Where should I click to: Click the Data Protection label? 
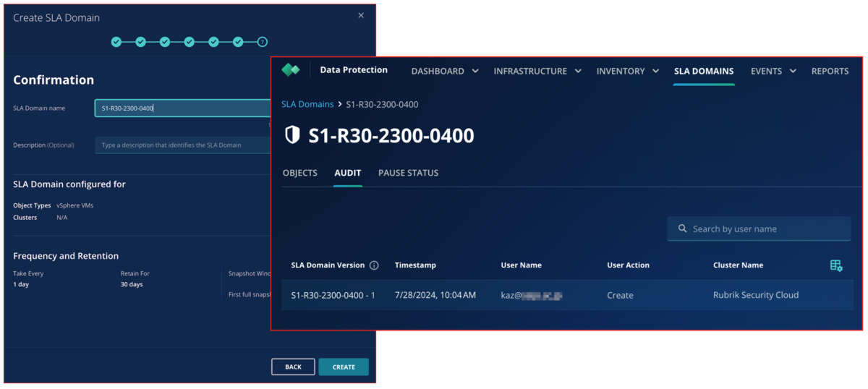[354, 70]
